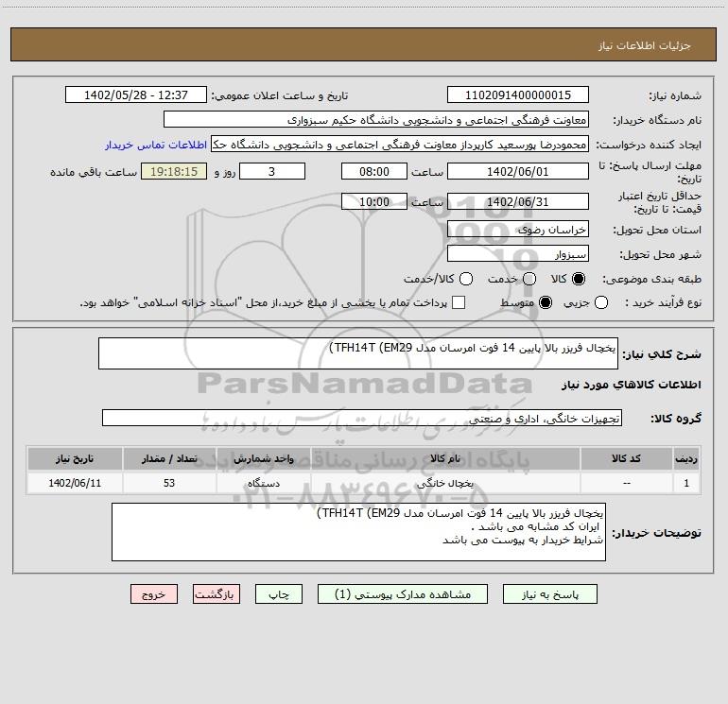Click the شماره نیاز field 1102091400000015
728x704 pixels.
[x=518, y=94]
